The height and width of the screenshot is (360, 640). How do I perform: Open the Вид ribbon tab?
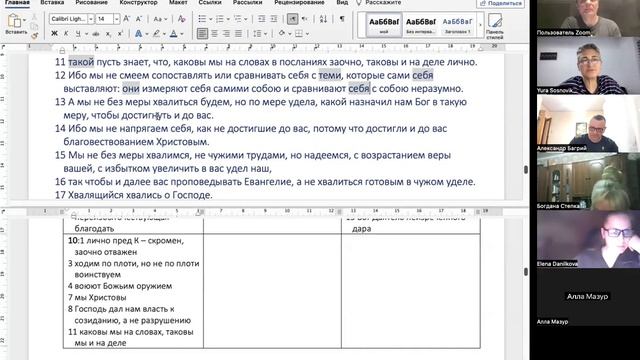tap(342, 2)
